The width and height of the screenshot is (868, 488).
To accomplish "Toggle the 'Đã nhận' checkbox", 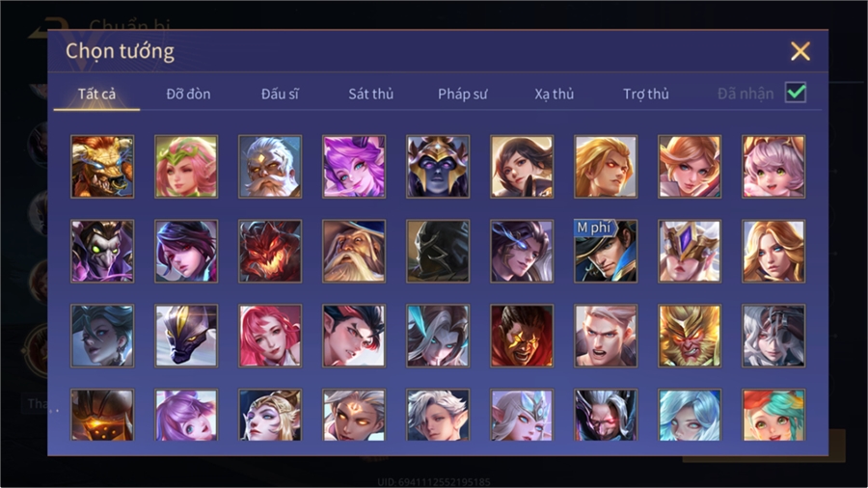I will [x=796, y=93].
